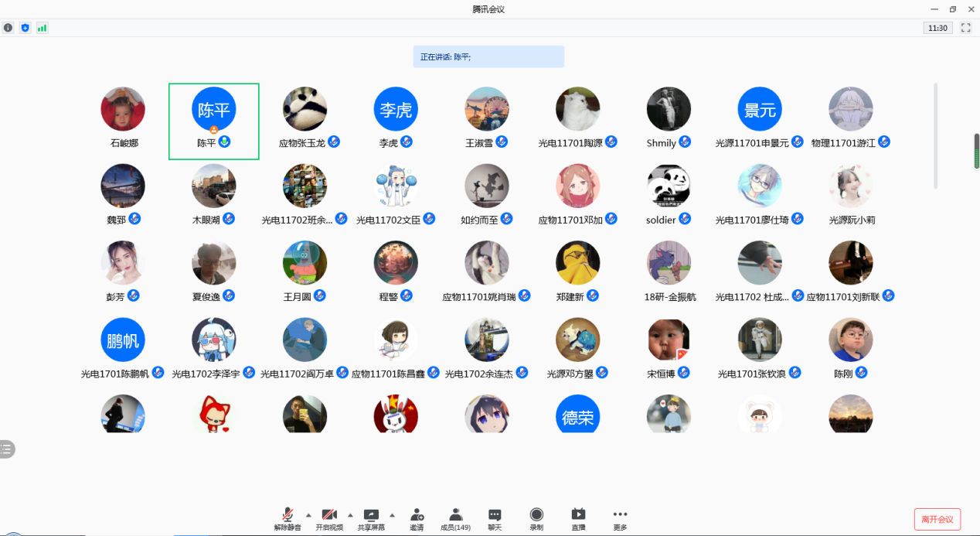Expand video options arrow next to 开启视频
The width and height of the screenshot is (980, 536).
(x=350, y=514)
